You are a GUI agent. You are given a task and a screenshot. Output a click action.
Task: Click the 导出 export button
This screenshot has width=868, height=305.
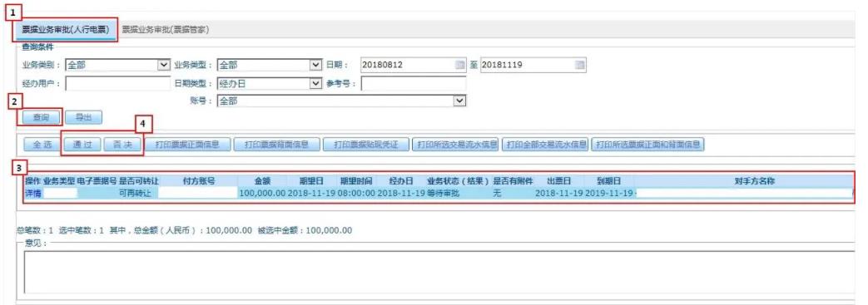coord(83,117)
